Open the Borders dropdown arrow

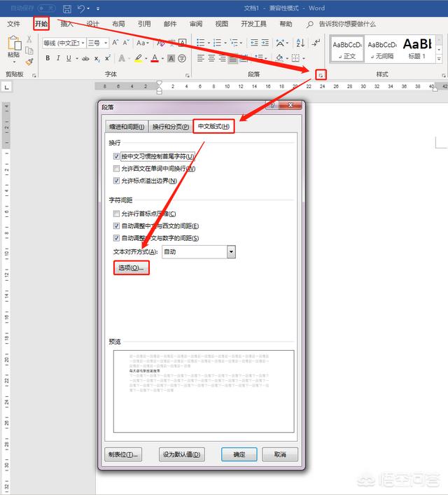304,59
